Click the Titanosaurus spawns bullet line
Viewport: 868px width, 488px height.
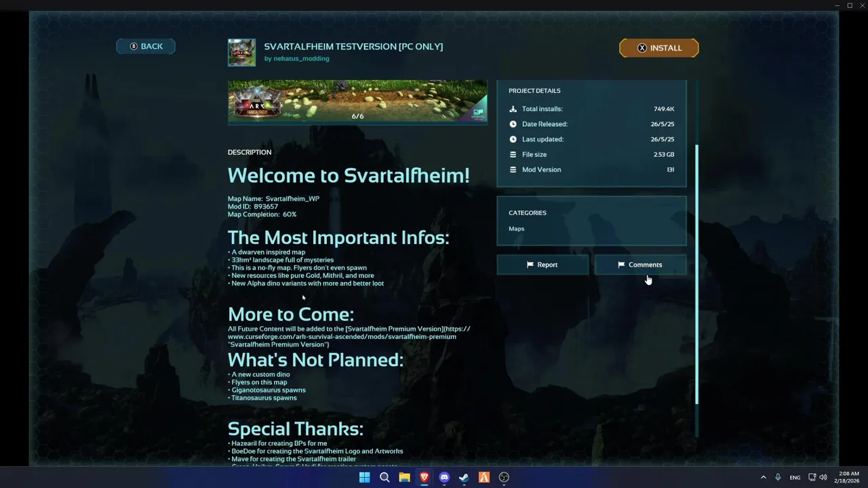[x=262, y=398]
